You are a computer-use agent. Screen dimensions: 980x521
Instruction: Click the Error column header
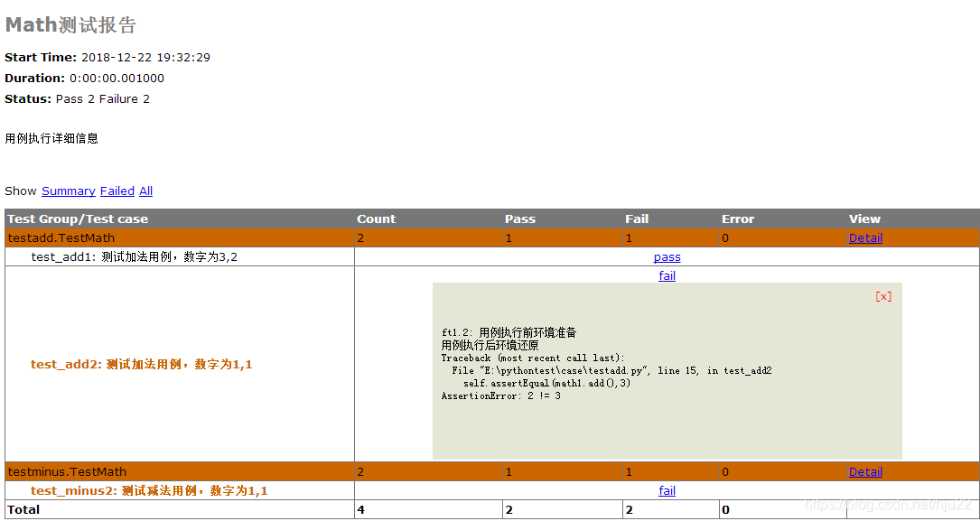[x=738, y=219]
